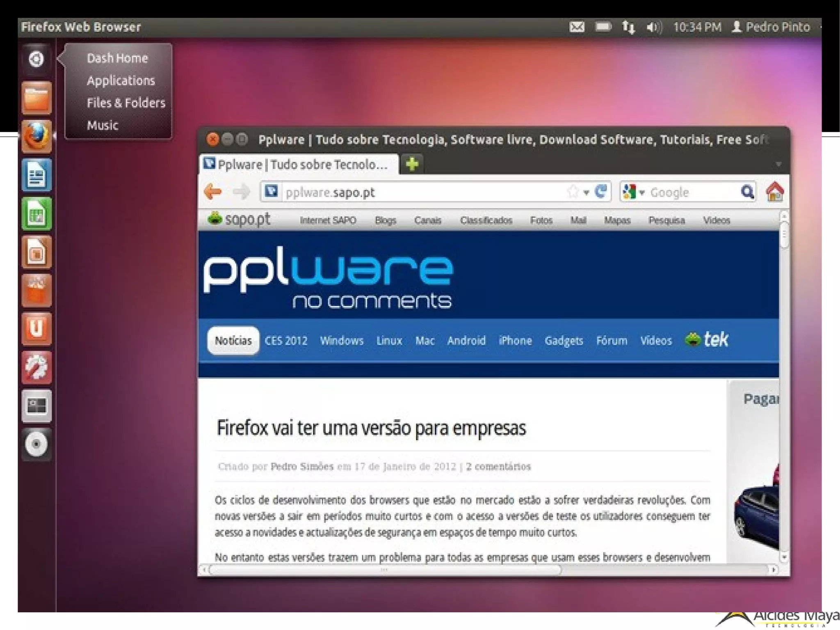
Task: Open the 2 comentários link
Action: pyautogui.click(x=498, y=467)
